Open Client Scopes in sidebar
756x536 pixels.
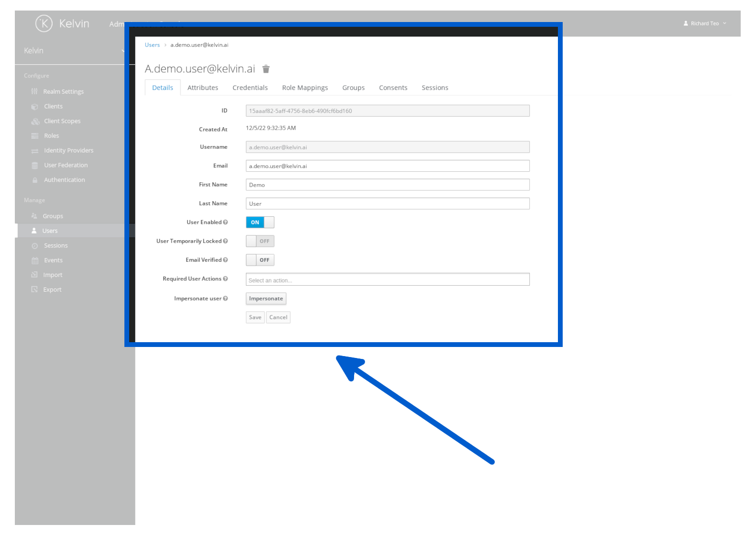tap(62, 121)
